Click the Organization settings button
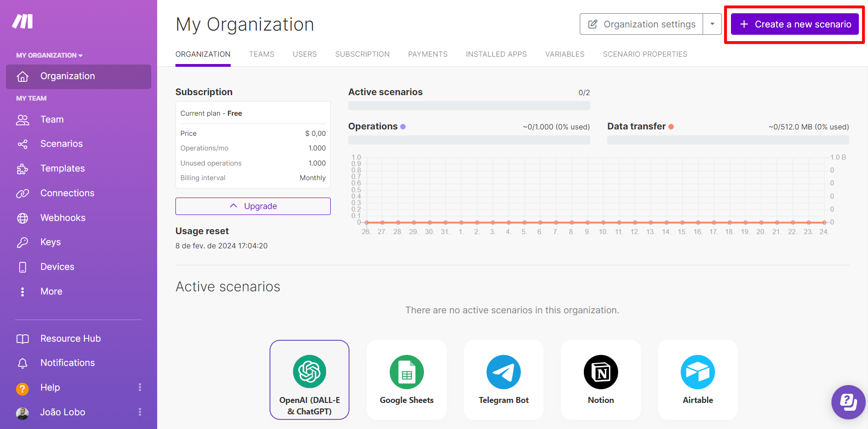The height and width of the screenshot is (429, 868). click(641, 24)
